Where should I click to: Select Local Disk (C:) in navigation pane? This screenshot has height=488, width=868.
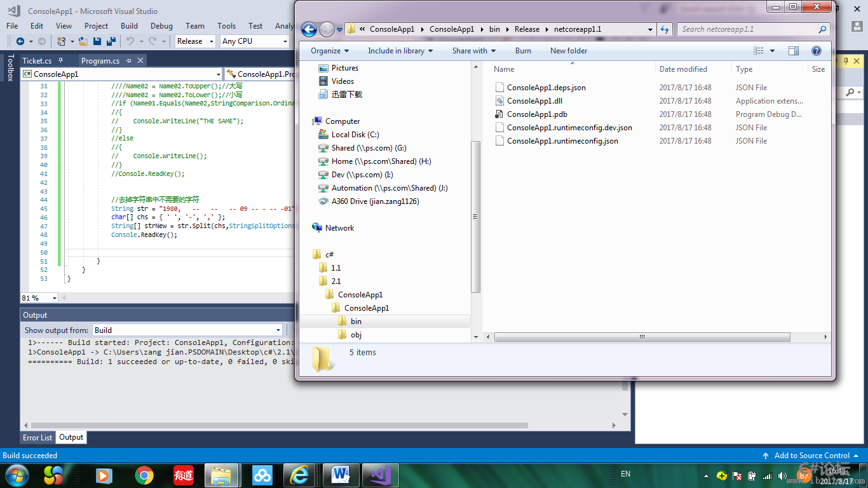point(355,135)
